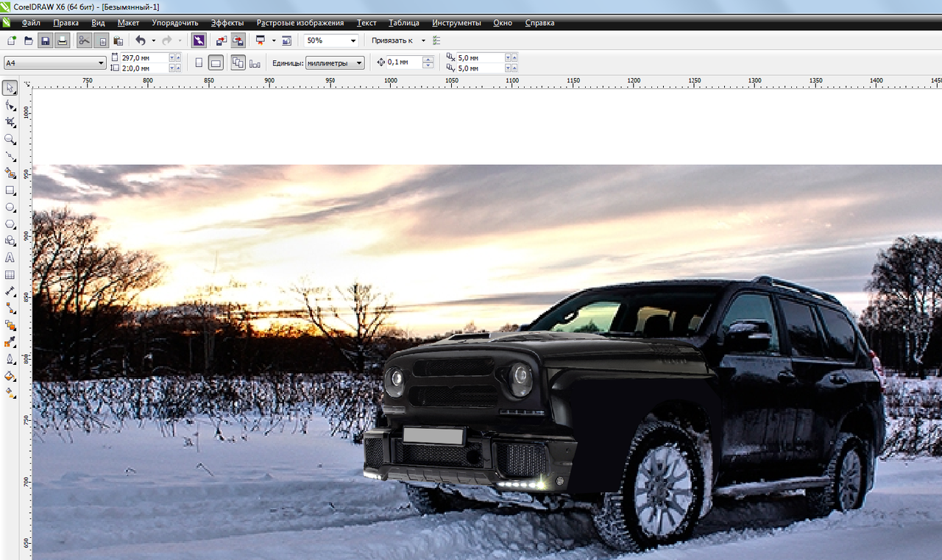Image resolution: width=942 pixels, height=560 pixels.
Task: Open the Welcome Screen icon
Action: [x=286, y=40]
